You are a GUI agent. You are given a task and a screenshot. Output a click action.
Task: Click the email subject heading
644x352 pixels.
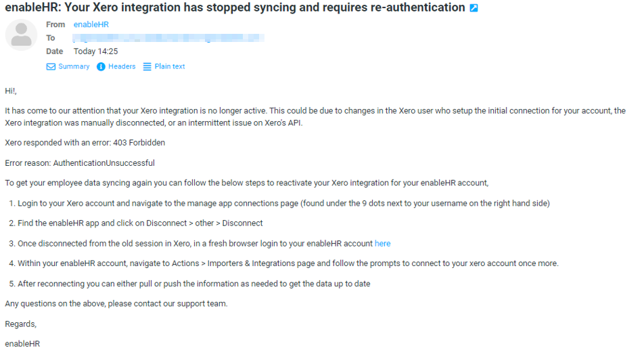[x=235, y=7]
